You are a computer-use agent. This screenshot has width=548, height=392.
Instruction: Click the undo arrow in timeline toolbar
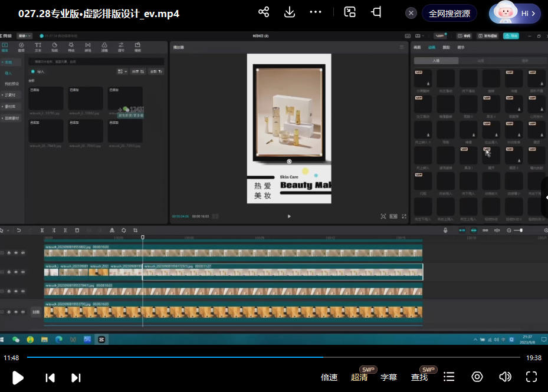click(19, 230)
